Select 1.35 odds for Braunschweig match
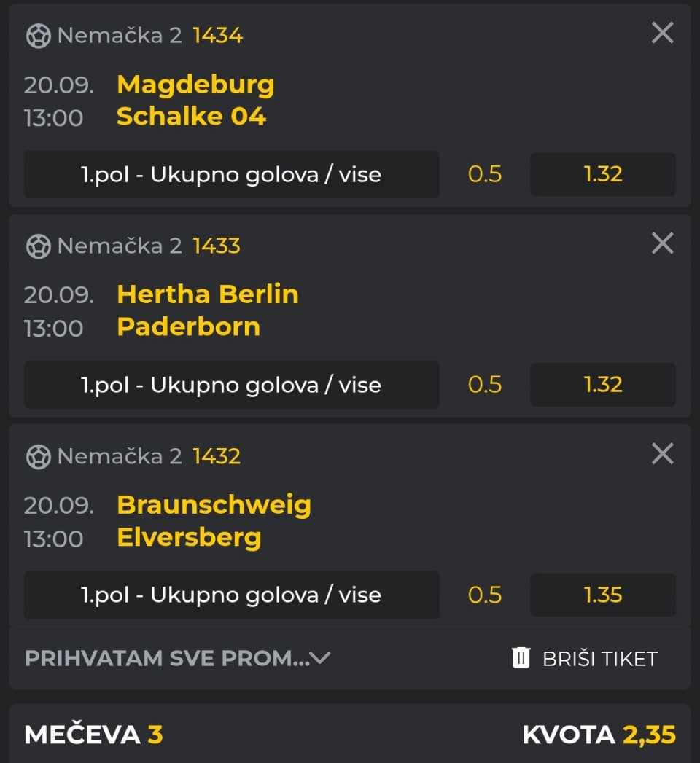The height and width of the screenshot is (763, 700). tap(602, 595)
